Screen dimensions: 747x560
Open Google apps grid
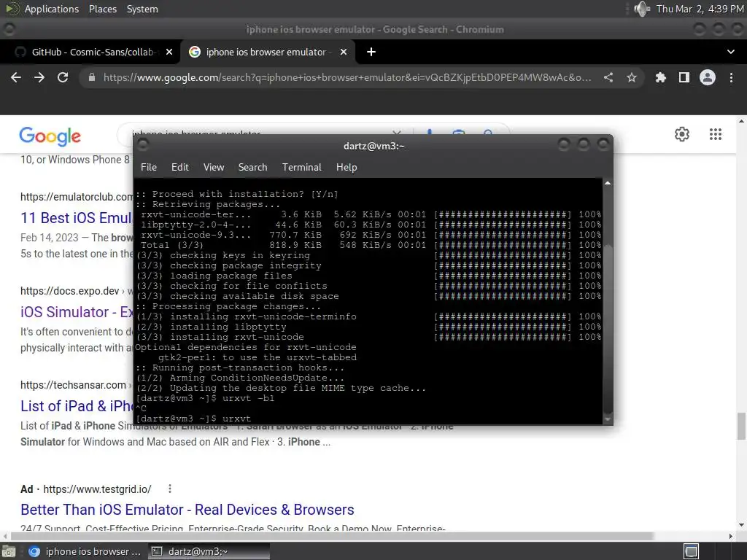pyautogui.click(x=715, y=134)
